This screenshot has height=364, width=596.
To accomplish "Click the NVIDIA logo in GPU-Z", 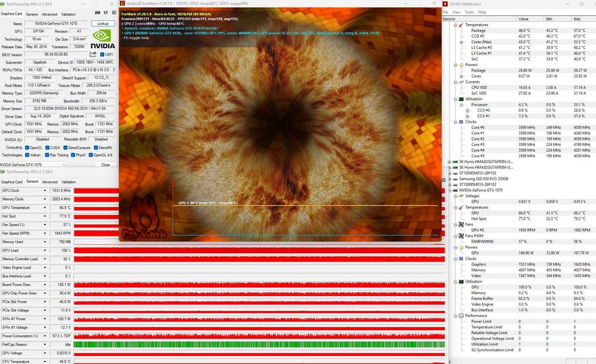I will point(103,39).
